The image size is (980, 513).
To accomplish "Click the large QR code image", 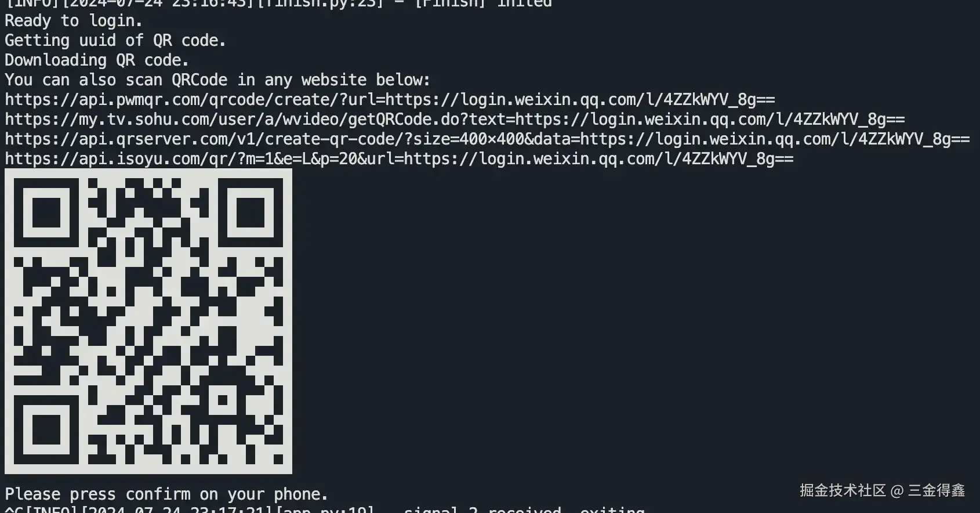I will coord(148,321).
